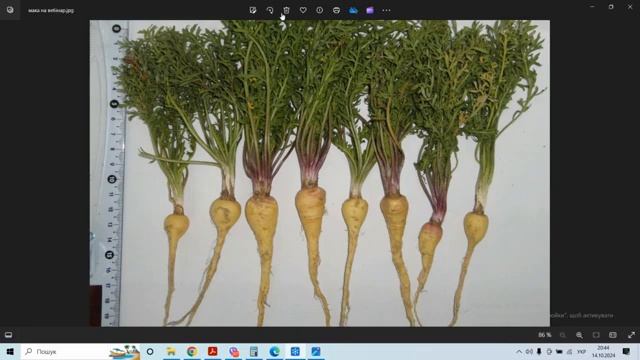Screen dimensions: 640x360
Task: Delete the photo with the trash icon
Action: tap(287, 10)
